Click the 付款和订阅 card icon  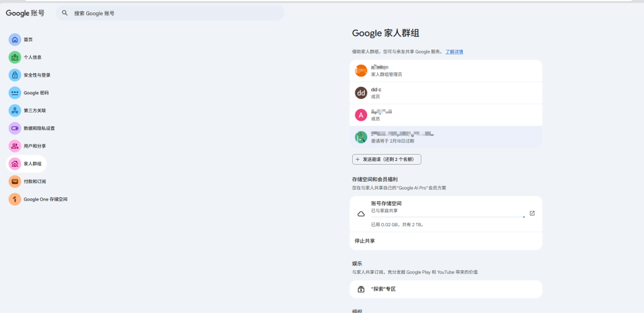pos(15,181)
